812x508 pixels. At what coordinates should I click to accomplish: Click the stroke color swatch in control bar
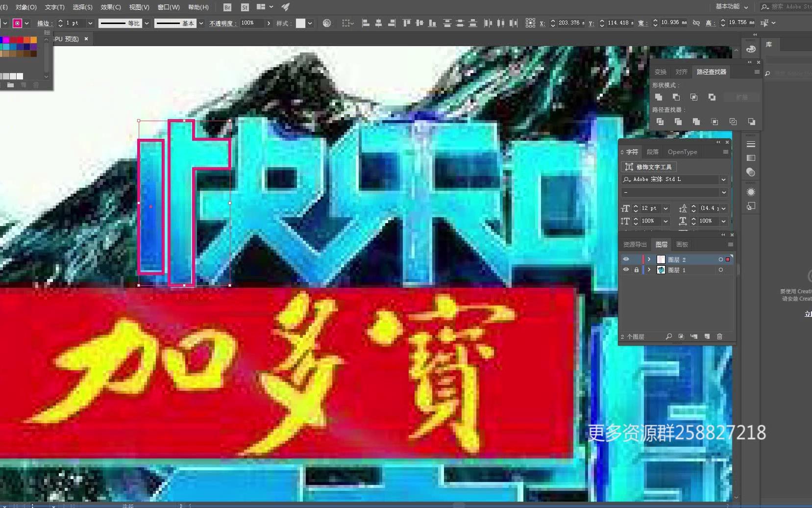18,23
